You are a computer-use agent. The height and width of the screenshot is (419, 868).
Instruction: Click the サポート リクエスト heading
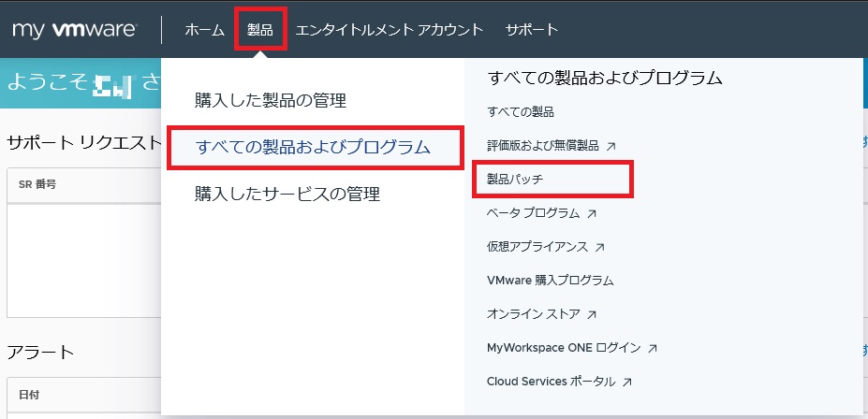pos(83,142)
